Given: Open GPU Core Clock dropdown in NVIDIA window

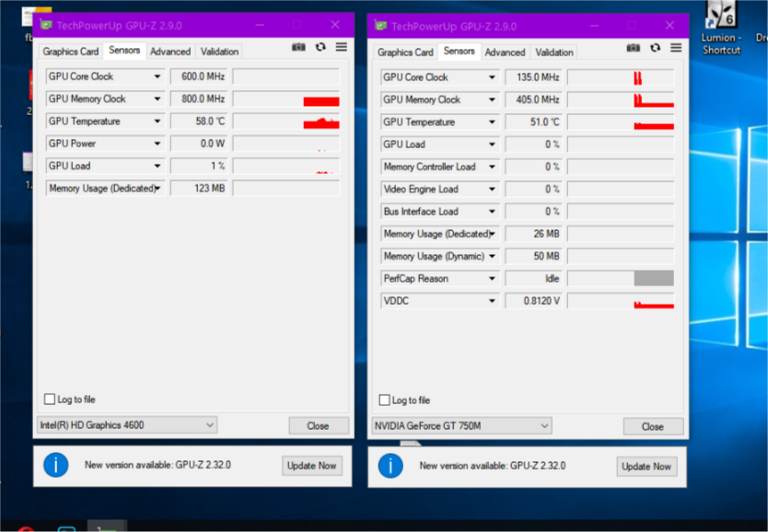Looking at the screenshot, I should [x=492, y=77].
